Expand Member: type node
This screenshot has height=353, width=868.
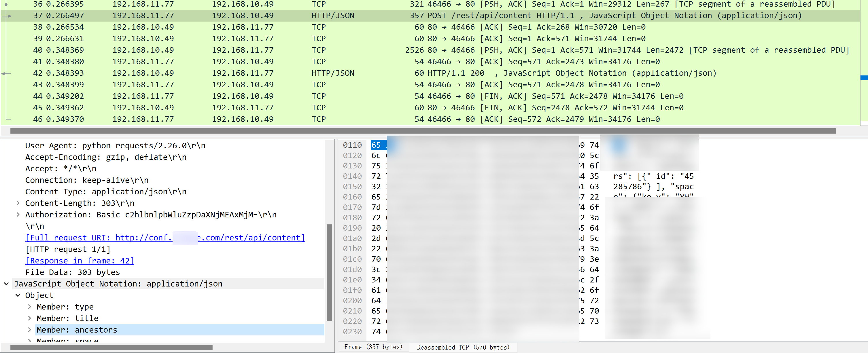pyautogui.click(x=30, y=307)
